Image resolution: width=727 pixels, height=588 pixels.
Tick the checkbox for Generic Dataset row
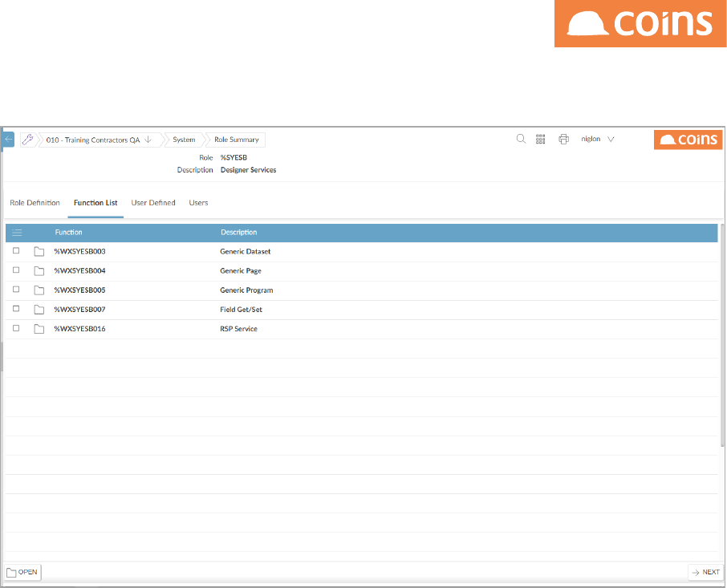click(16, 250)
